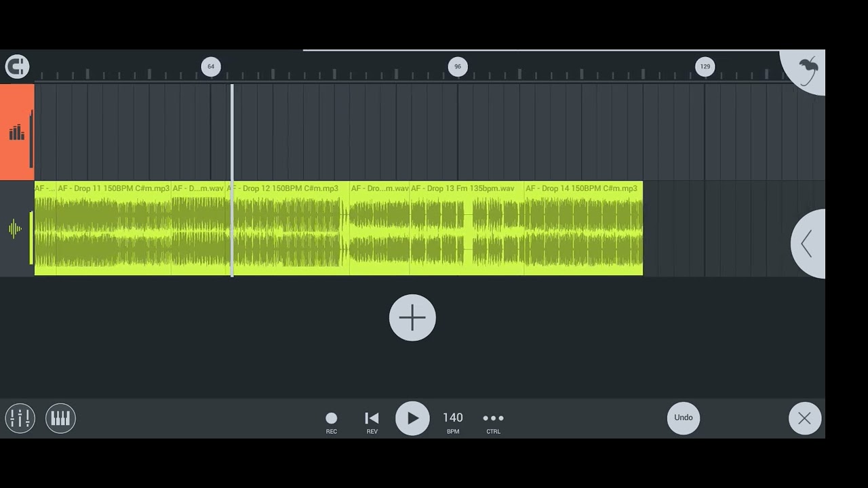Open the FL Studio fruit logo menu
The image size is (868, 488).
pos(807,70)
